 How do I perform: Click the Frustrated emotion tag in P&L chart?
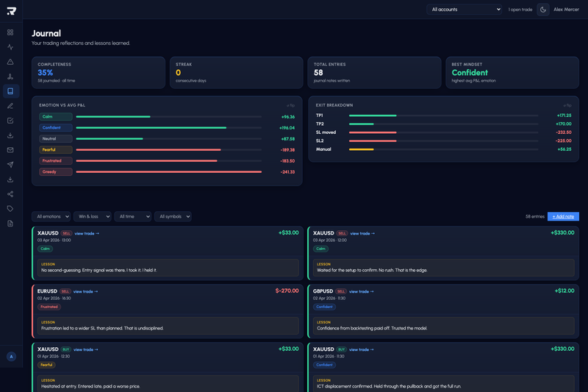click(56, 160)
